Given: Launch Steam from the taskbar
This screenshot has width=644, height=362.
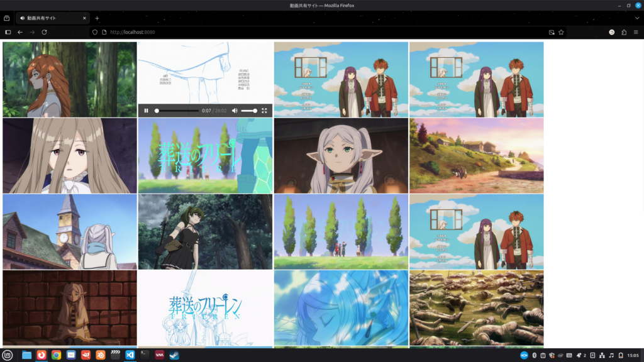Looking at the screenshot, I should (174, 355).
